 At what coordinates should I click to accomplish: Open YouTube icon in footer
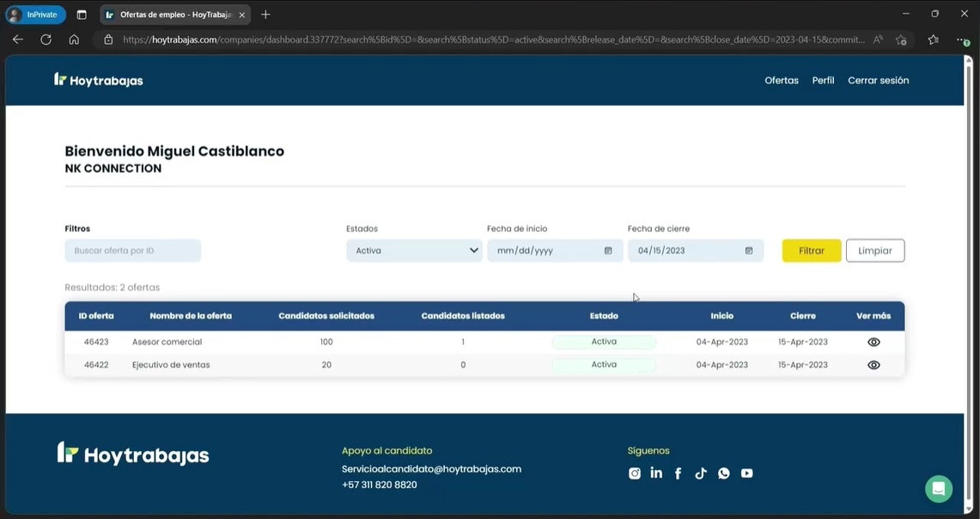coord(747,473)
